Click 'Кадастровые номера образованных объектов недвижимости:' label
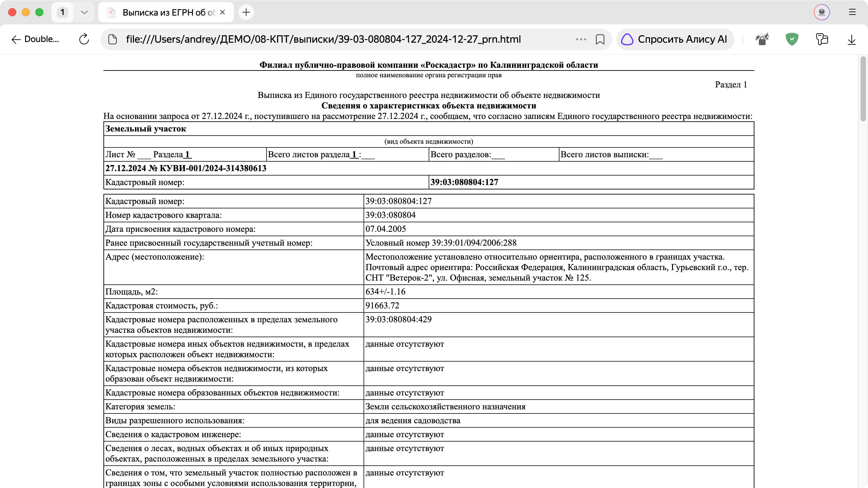The image size is (868, 488). click(x=222, y=393)
